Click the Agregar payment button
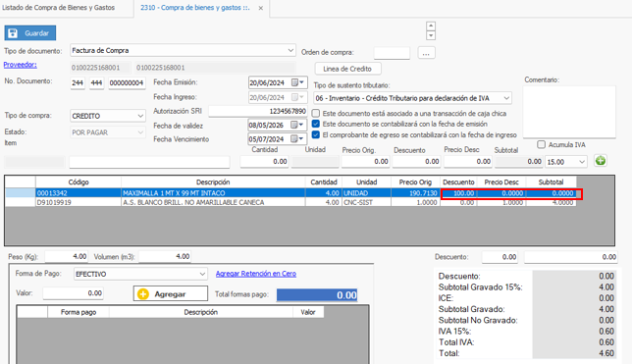 171,294
